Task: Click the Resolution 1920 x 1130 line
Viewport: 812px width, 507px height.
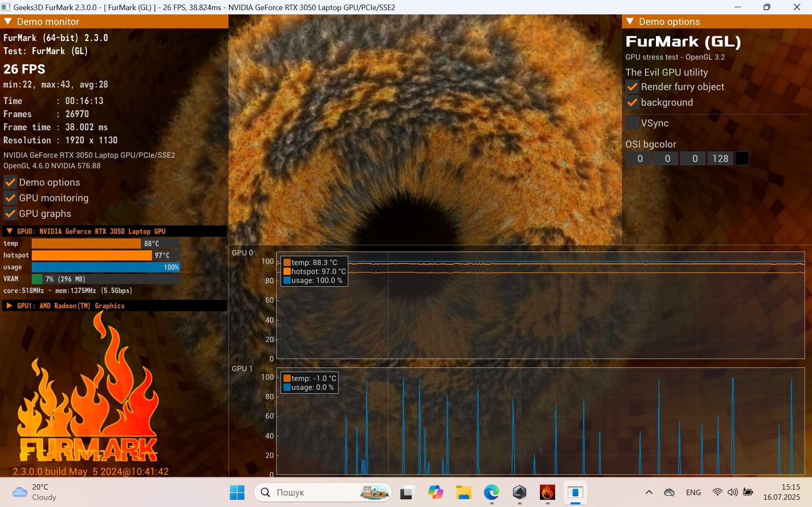Action: tap(61, 140)
